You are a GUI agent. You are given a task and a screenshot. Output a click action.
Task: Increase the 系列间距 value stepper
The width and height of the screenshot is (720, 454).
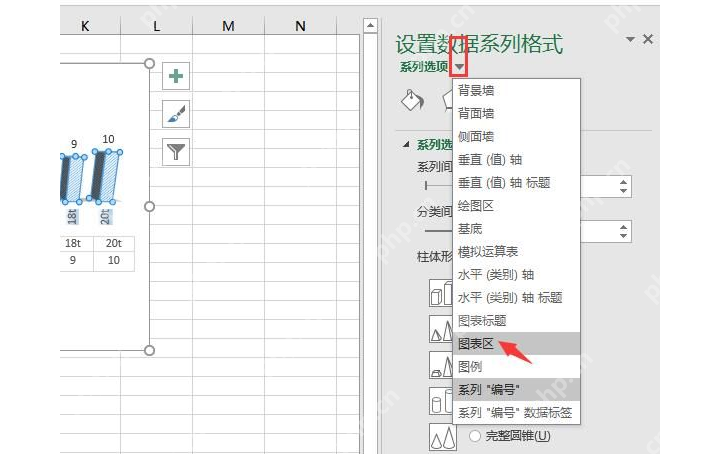click(623, 182)
